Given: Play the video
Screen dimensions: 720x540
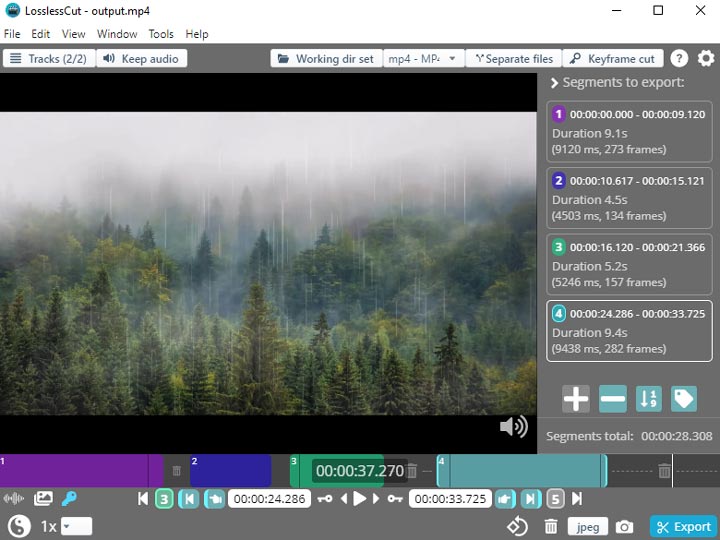Looking at the screenshot, I should 360,499.
